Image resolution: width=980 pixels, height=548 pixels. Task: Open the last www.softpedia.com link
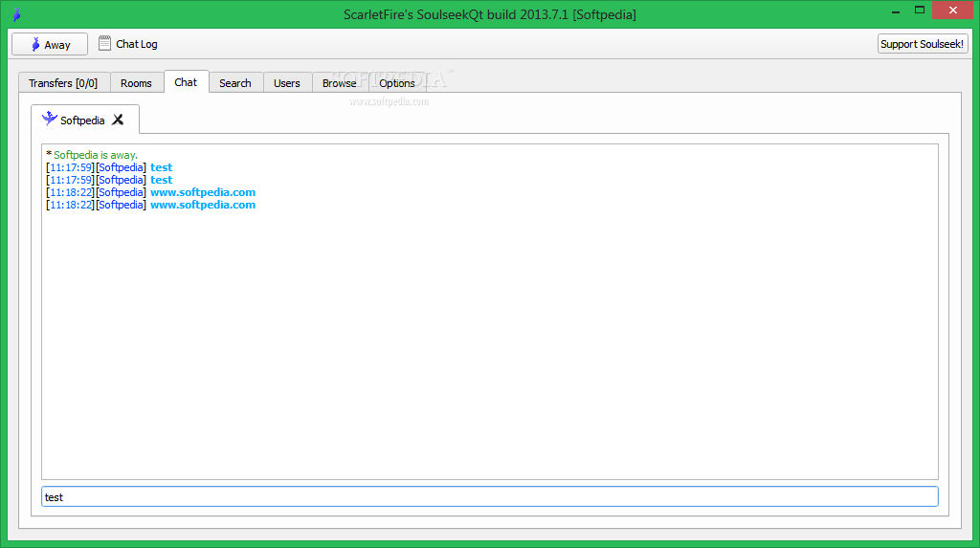coord(203,205)
